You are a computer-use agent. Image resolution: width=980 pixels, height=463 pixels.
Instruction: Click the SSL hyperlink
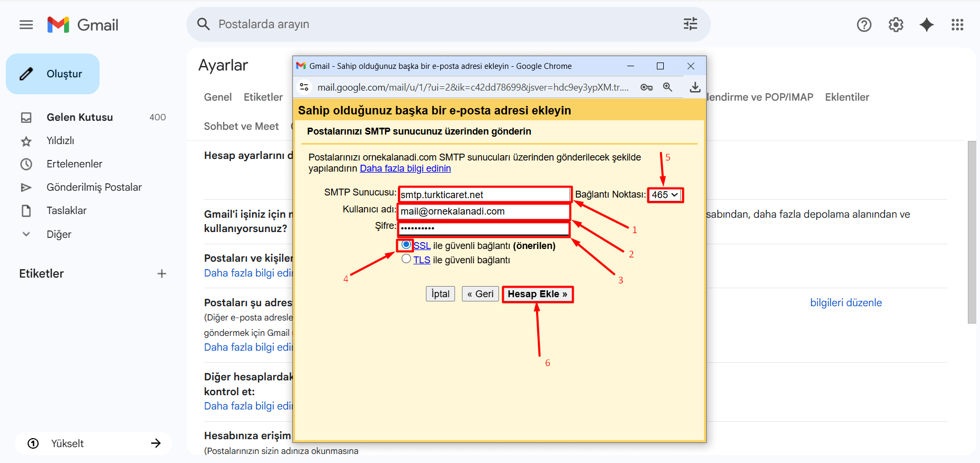point(422,246)
